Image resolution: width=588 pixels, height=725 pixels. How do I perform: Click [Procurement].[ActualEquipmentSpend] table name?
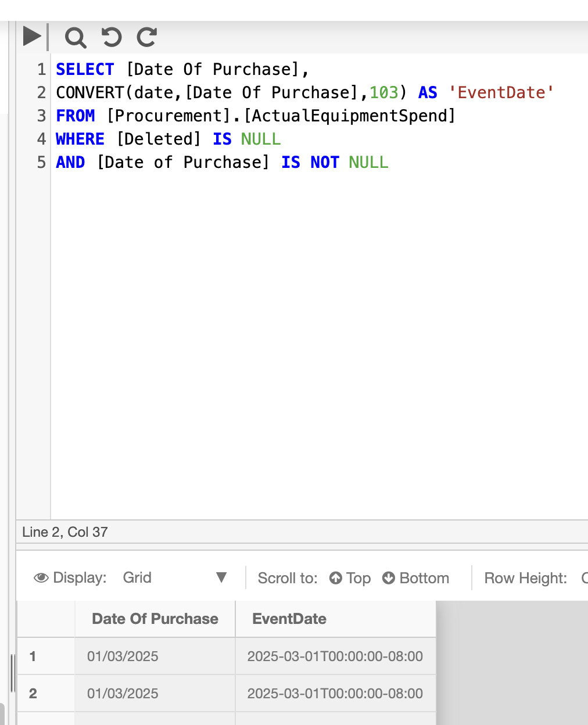(281, 116)
